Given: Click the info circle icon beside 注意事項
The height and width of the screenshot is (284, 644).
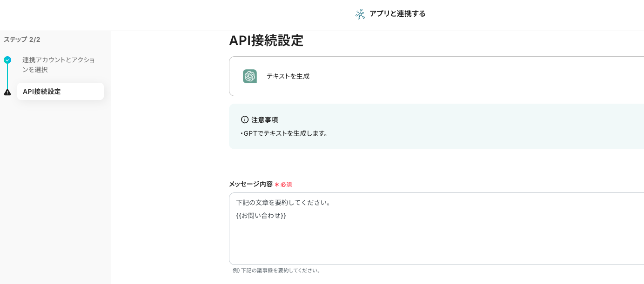Looking at the screenshot, I should [x=245, y=119].
